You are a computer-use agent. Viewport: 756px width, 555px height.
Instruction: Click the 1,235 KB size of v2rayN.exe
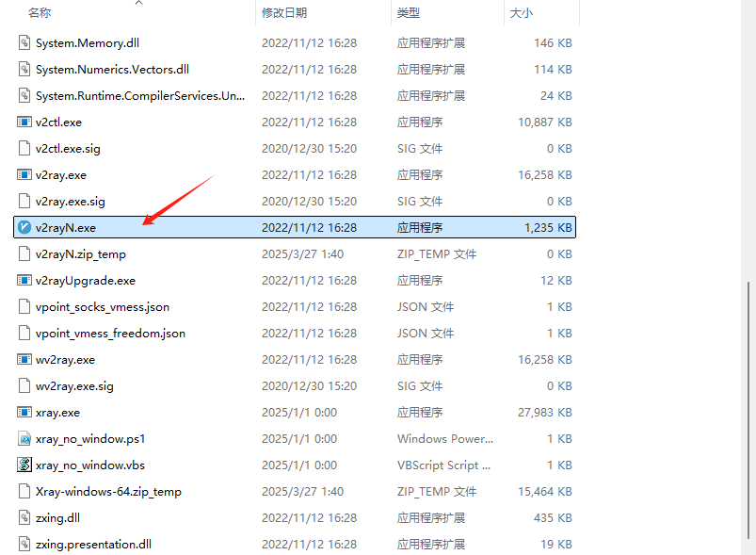(548, 228)
